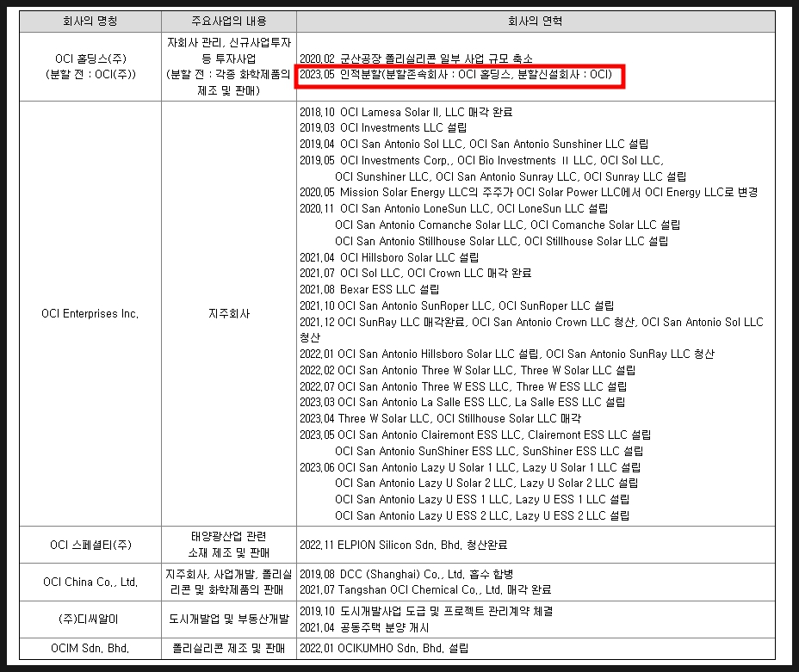Click '지주회사, 사업개발, 폴리실리콘' business cell
The width and height of the screenshot is (799, 672).
point(229,582)
